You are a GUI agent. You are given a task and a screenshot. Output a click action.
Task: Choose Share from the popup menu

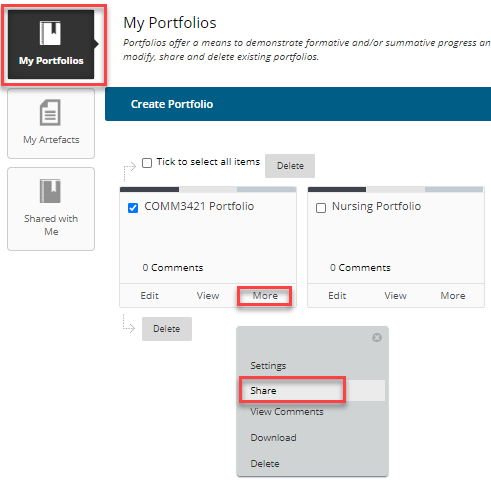263,390
